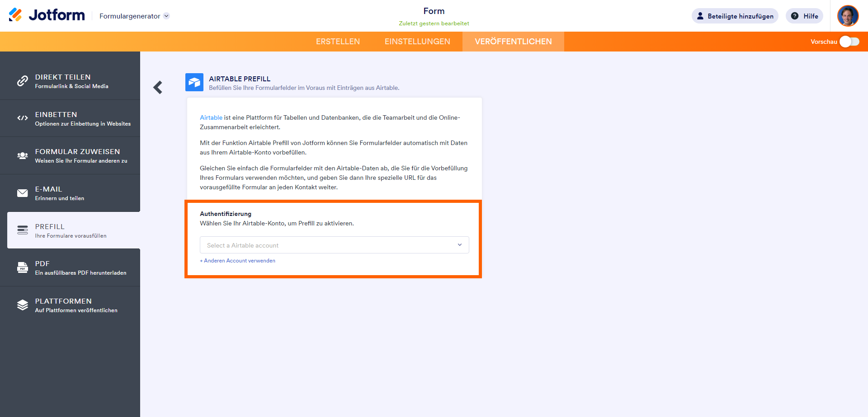Screen dimensions: 868x417
Task: Click the Form title text
Action: point(434,11)
